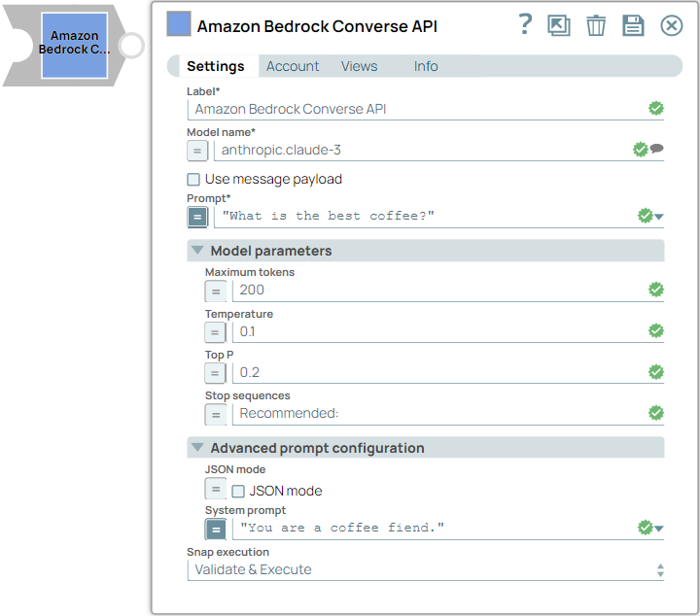Switch to the Account tab
Image resolution: width=700 pixels, height=616 pixels.
pos(293,66)
